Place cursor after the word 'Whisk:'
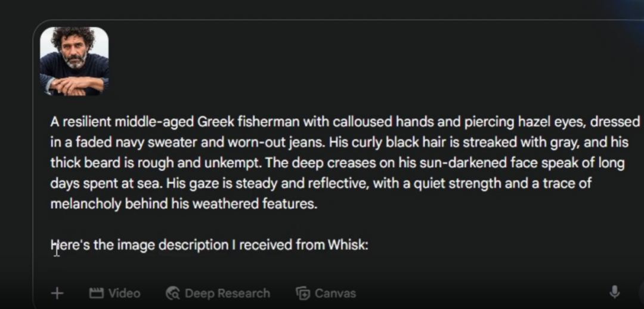Viewport: 644px width, 309px height. [370, 245]
